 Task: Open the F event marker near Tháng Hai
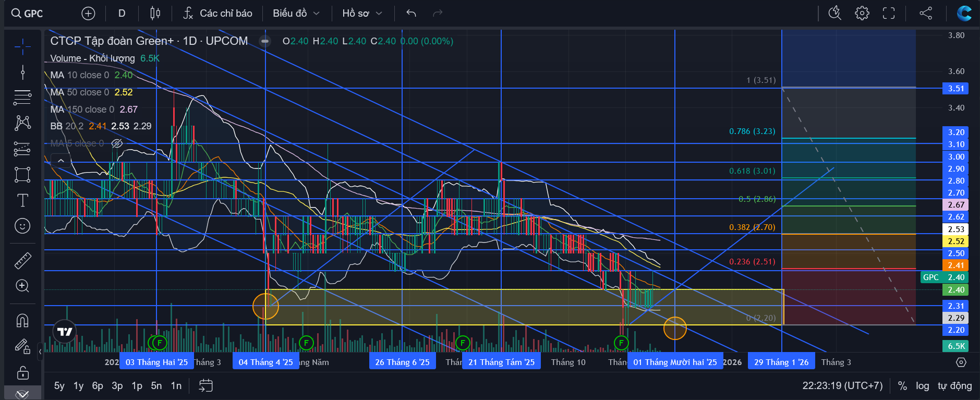[x=159, y=343]
